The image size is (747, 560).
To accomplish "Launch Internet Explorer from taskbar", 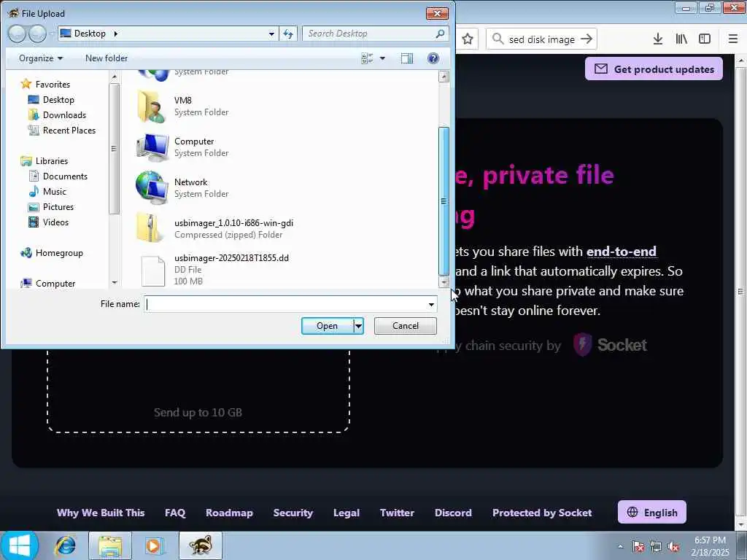I will 65,545.
